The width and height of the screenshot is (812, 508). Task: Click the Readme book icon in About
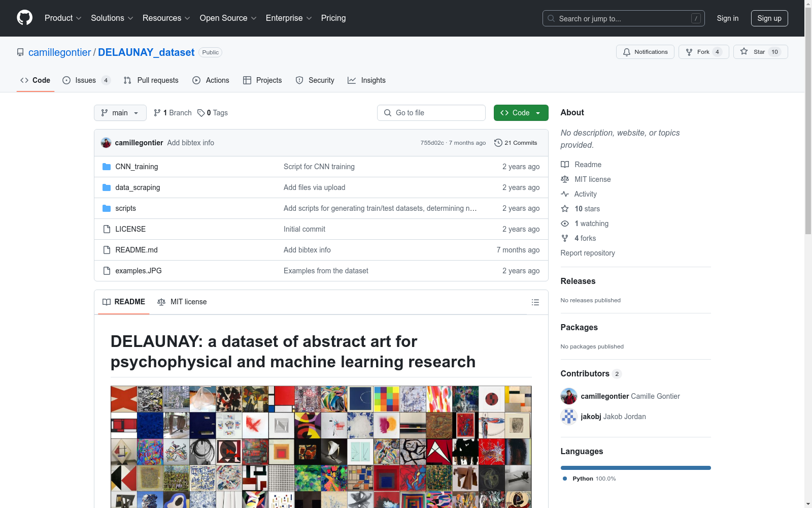click(x=565, y=165)
